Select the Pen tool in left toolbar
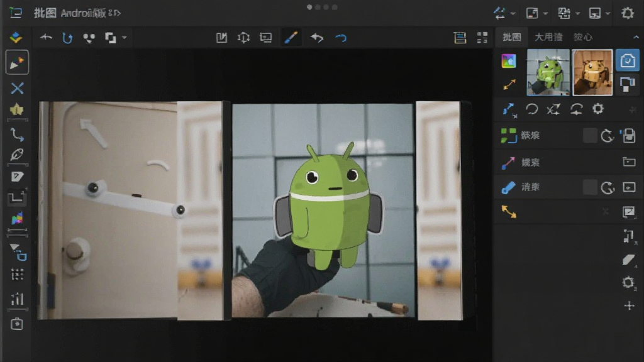Screen dimensions: 644x362 click(17, 155)
